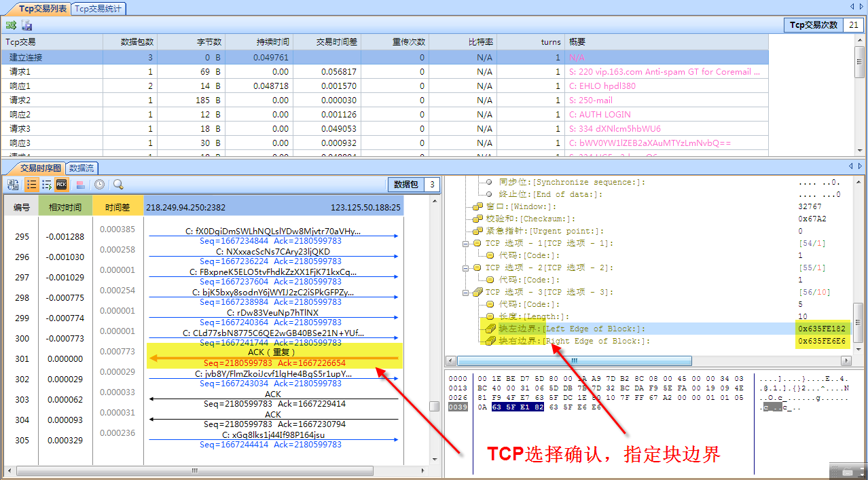This screenshot has height=480, width=868.
Task: Click the colored bars legend icon
Action: pyautogui.click(x=82, y=184)
